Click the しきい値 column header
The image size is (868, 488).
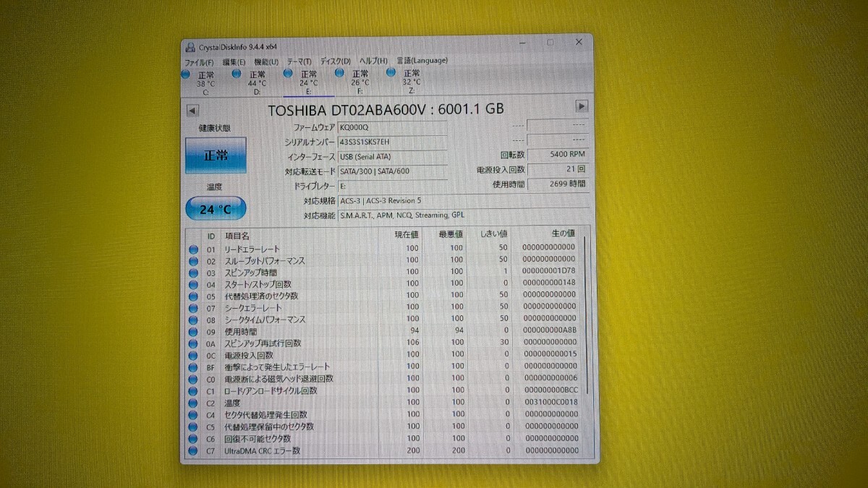494,235
